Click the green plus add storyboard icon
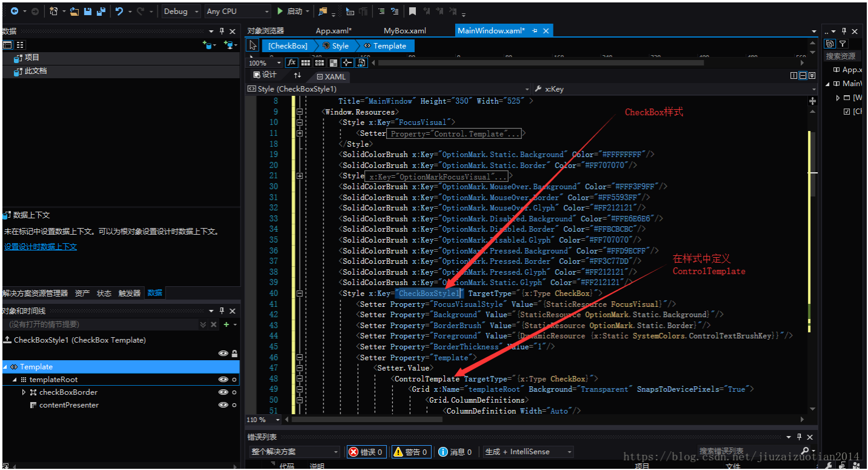The image size is (868, 470). [x=226, y=324]
